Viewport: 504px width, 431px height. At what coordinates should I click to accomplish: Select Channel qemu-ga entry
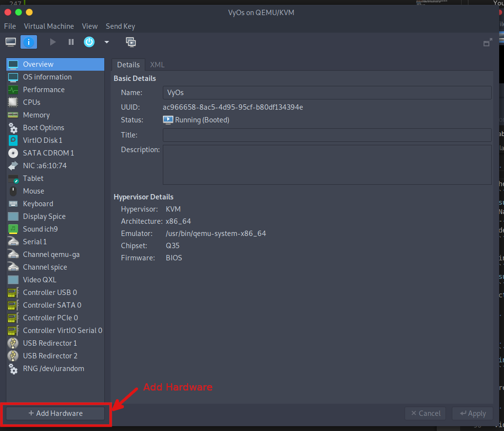point(55,255)
